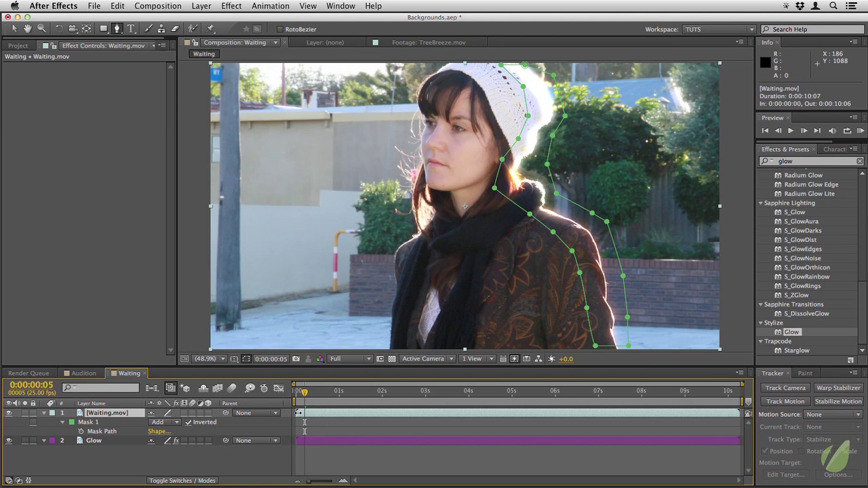Toggle the Draft 3D icon in timeline
The width and height of the screenshot is (868, 488).
click(x=185, y=388)
